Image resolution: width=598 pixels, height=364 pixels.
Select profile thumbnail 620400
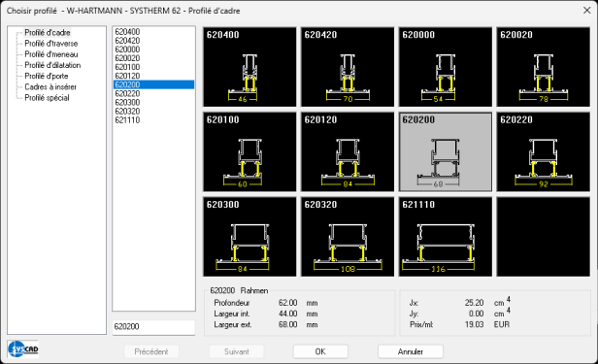coord(249,67)
